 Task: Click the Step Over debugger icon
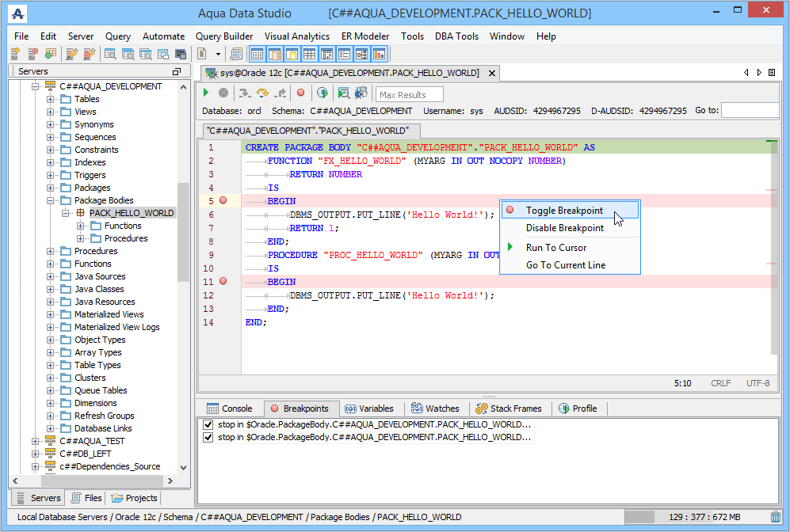(x=262, y=93)
